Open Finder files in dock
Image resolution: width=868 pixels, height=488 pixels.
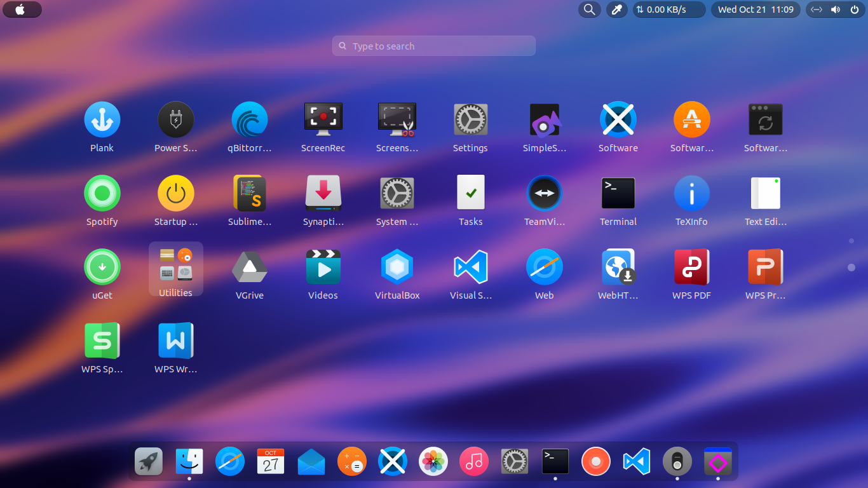tap(189, 461)
